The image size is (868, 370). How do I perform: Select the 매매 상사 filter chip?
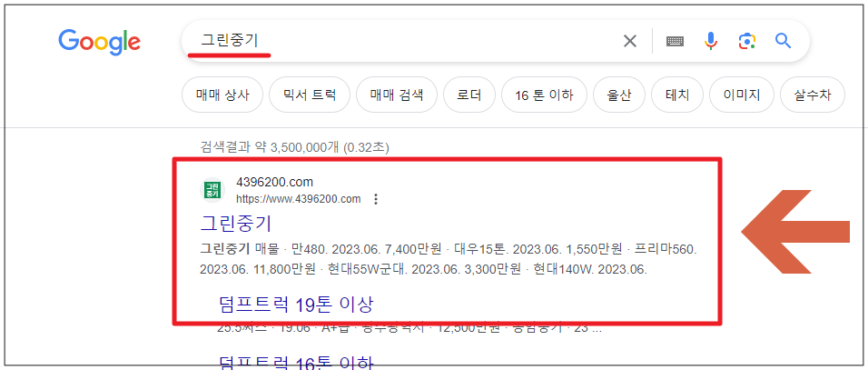(222, 95)
